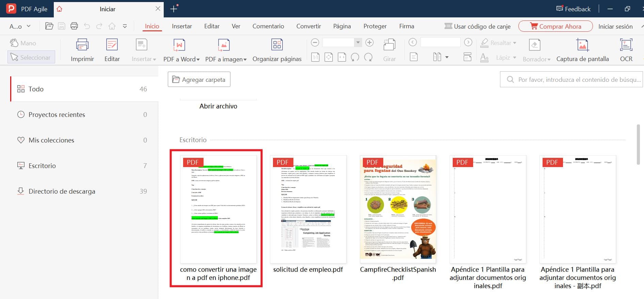Rotate clockwise icon in view tools
Viewport: 644px width, 299px height.
[368, 57]
